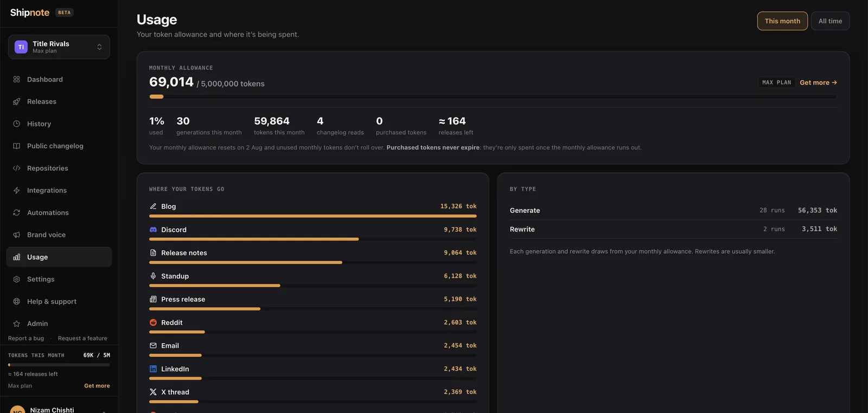Click the Releases rocket icon
Viewport: 868px width, 413px height.
click(16, 101)
